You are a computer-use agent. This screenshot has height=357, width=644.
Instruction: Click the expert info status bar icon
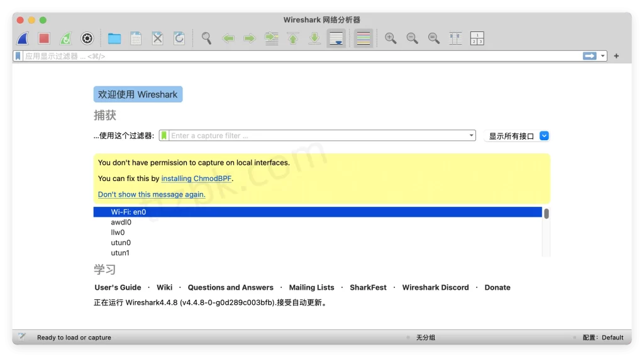22,338
